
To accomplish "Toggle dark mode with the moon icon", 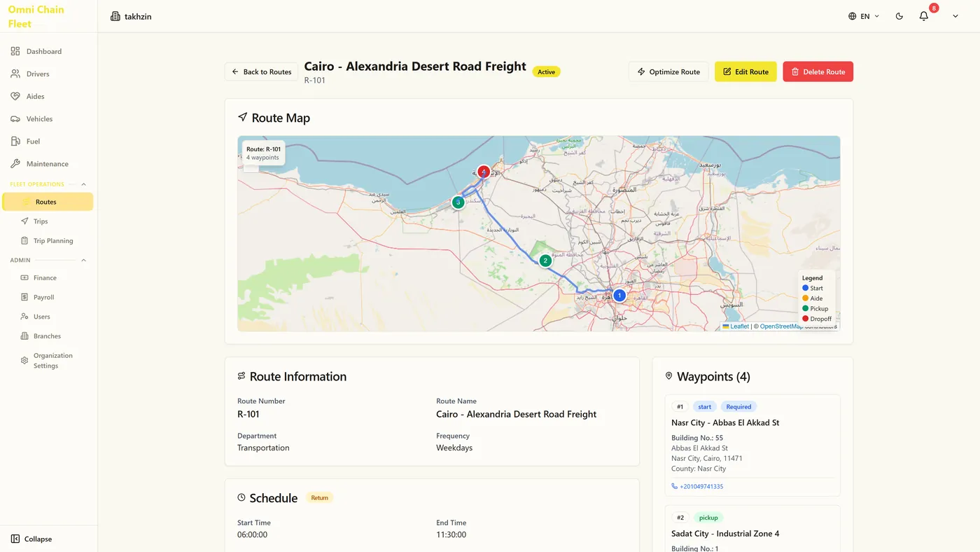I will [899, 16].
